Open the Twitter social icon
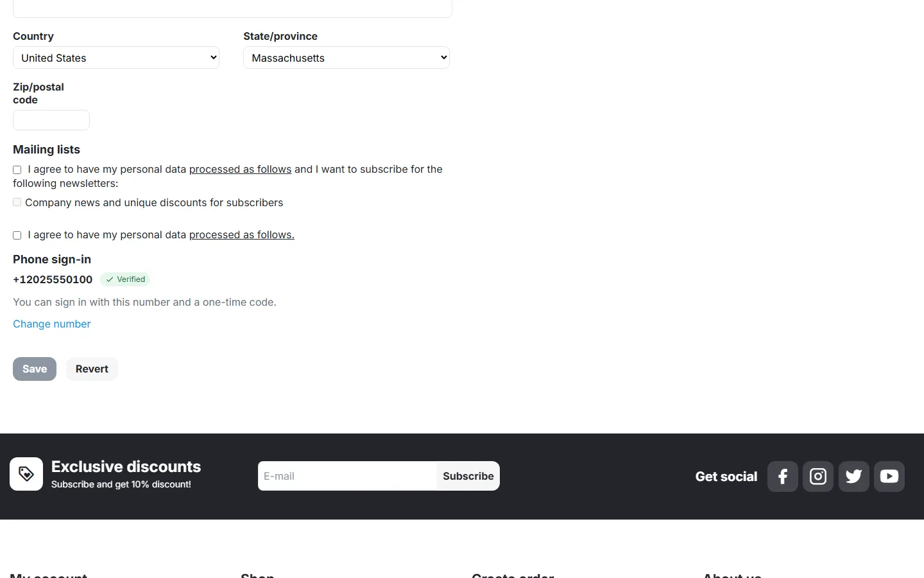The width and height of the screenshot is (924, 578). (853, 477)
